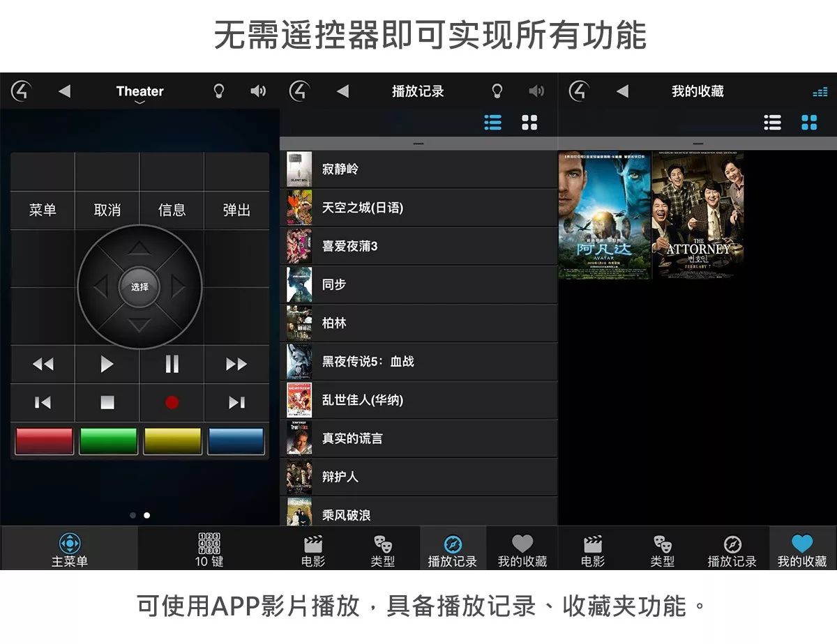Expand the Theater room dropdown chevron
The width and height of the screenshot is (837, 644).
pyautogui.click(x=139, y=103)
